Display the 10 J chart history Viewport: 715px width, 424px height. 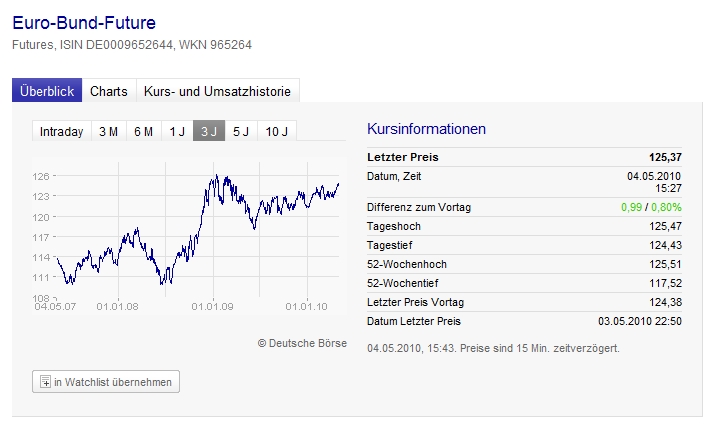tap(277, 132)
